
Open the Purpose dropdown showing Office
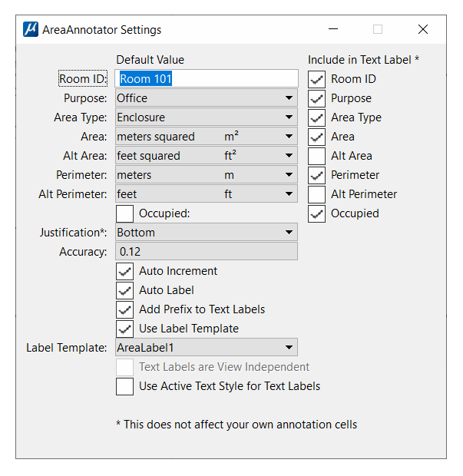click(207, 98)
